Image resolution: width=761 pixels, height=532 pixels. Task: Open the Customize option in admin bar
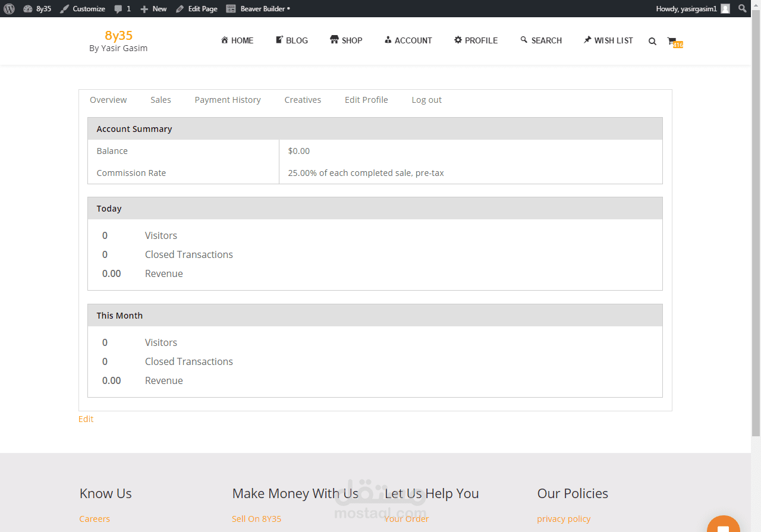(83, 8)
